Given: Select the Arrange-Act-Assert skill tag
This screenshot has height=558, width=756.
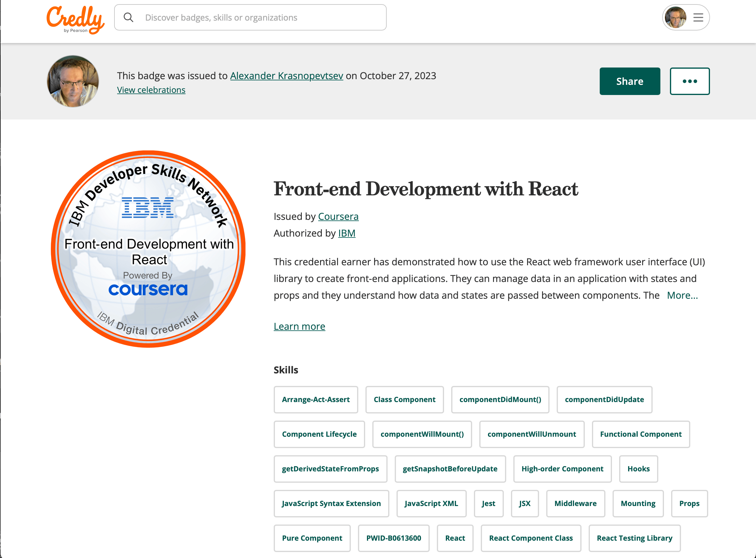Looking at the screenshot, I should [316, 400].
